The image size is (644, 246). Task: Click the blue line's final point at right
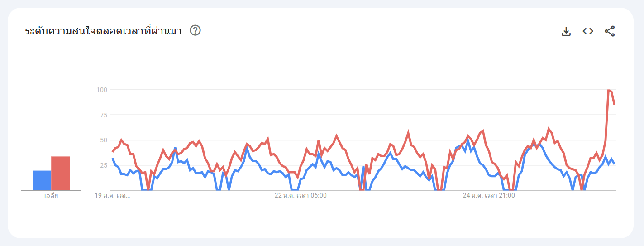tap(614, 164)
